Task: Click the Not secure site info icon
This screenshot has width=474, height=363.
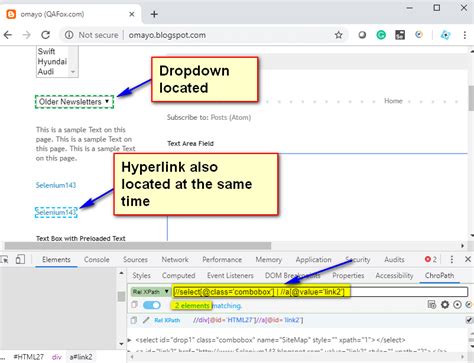Action: 69,35
